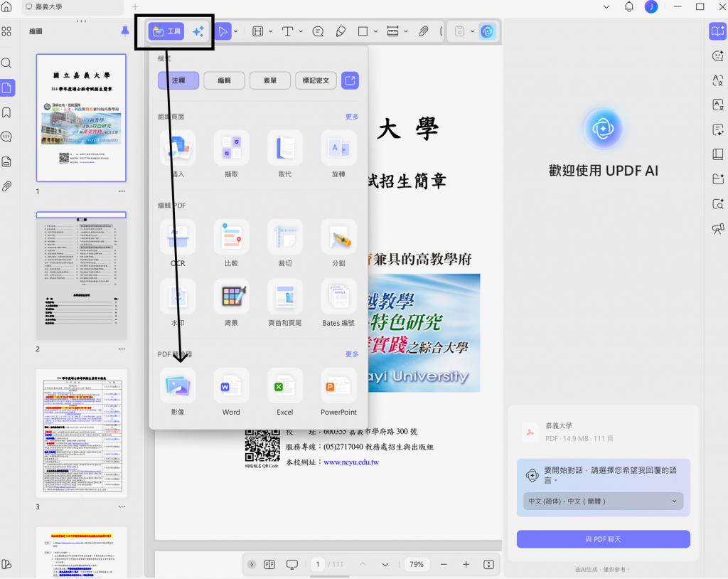This screenshot has height=579, width=728.
Task: Convert PDF to Excel
Action: [285, 392]
